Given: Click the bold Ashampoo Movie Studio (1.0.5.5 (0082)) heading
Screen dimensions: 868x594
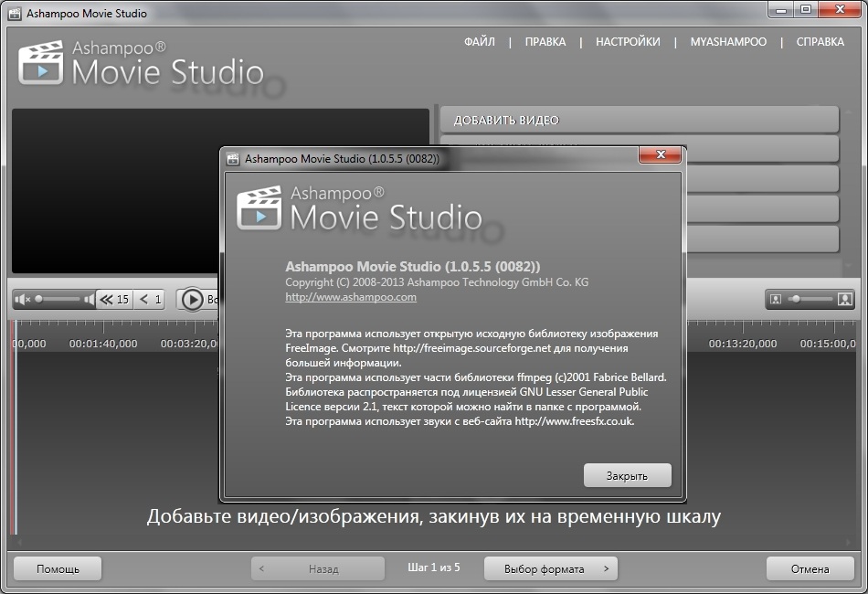Looking at the screenshot, I should click(412, 267).
